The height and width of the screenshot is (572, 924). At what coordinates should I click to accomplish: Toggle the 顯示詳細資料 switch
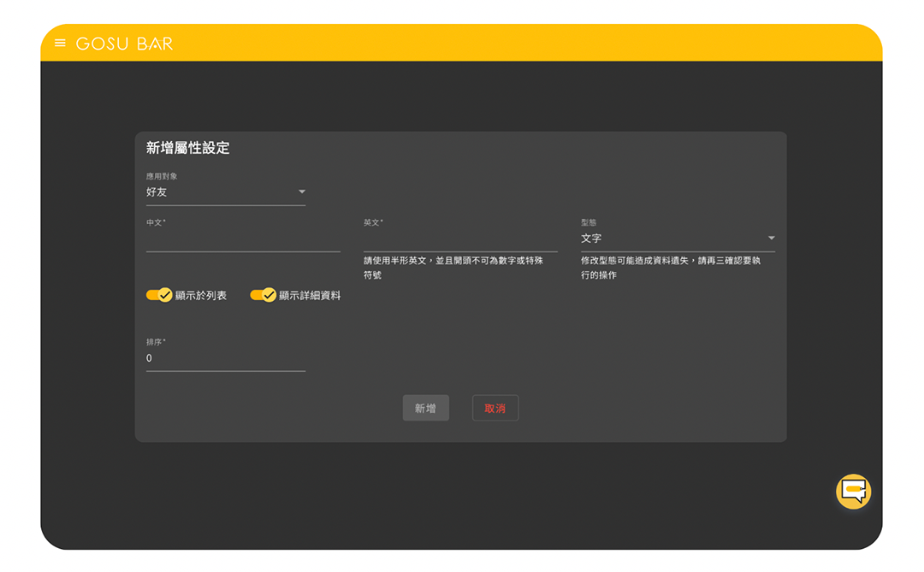click(263, 295)
